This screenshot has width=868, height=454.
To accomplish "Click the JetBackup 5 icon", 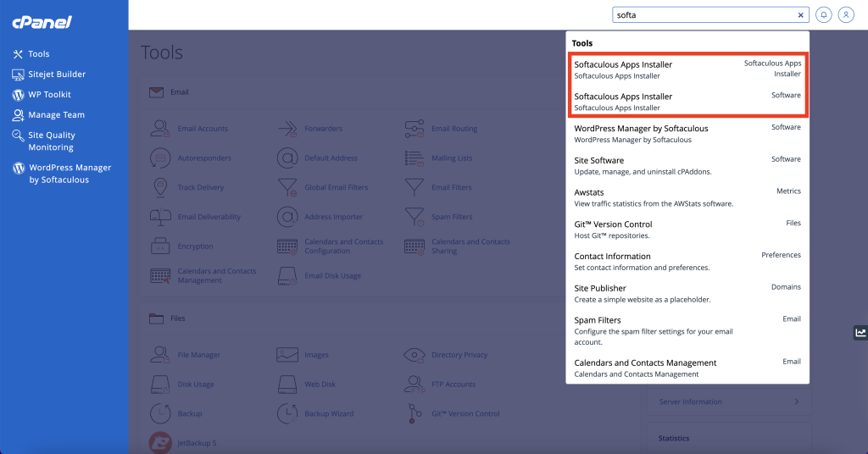I will [x=160, y=443].
